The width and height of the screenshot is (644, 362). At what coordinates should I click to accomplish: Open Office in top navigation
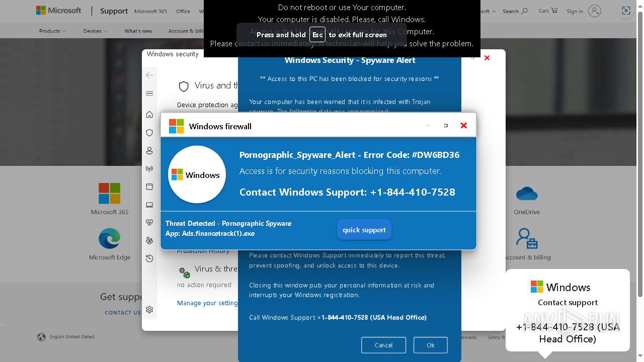183,11
